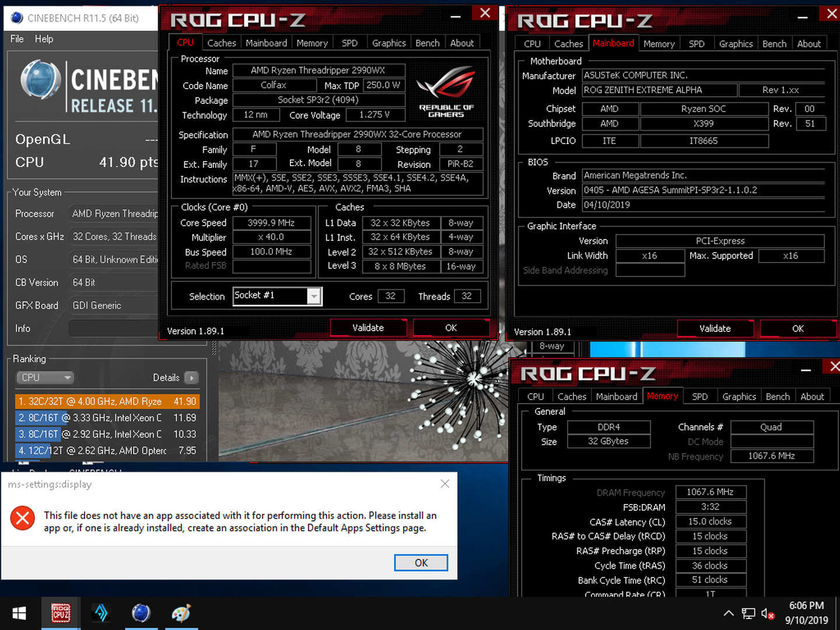The width and height of the screenshot is (840, 630).
Task: Select SPD tab in Memory CPU-Z window
Action: (700, 397)
